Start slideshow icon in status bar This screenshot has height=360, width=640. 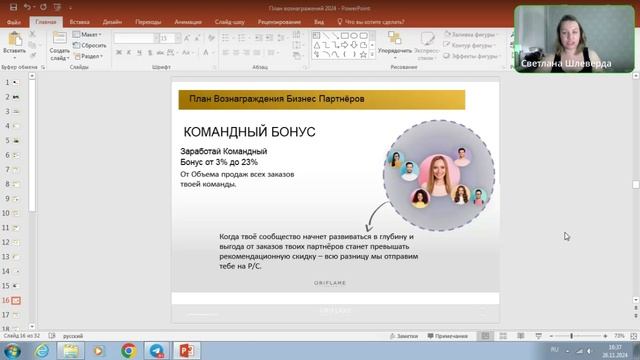(539, 336)
